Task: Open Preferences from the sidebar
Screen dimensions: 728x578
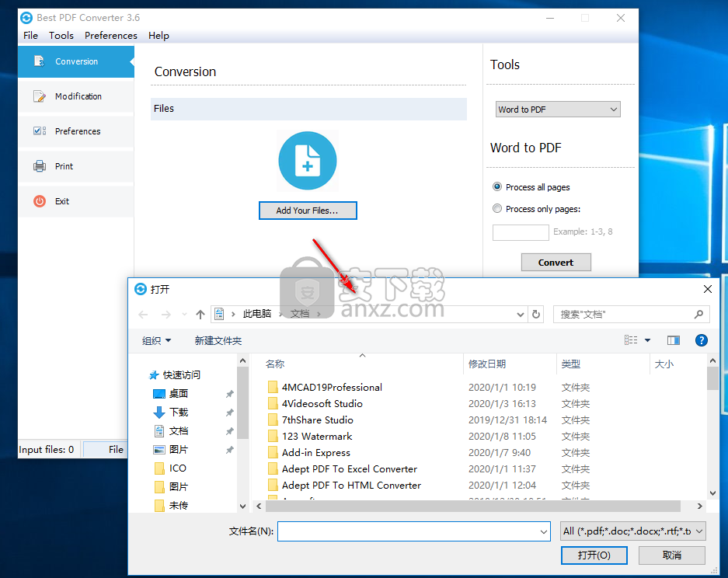Action: [76, 131]
